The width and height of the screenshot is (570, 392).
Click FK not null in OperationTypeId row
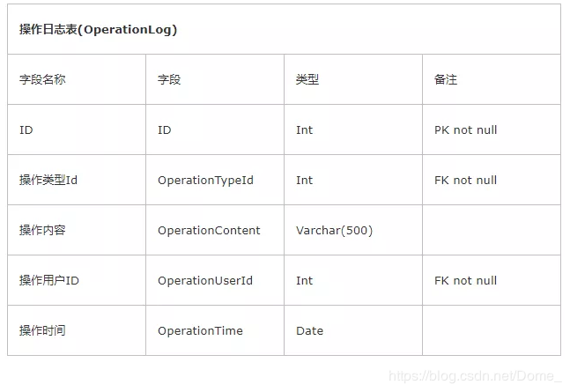pos(465,180)
